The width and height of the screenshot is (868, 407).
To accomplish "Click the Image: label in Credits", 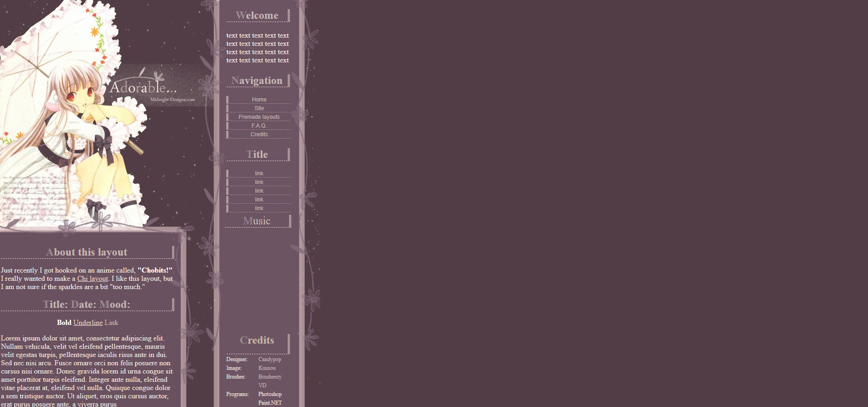I will tap(234, 368).
